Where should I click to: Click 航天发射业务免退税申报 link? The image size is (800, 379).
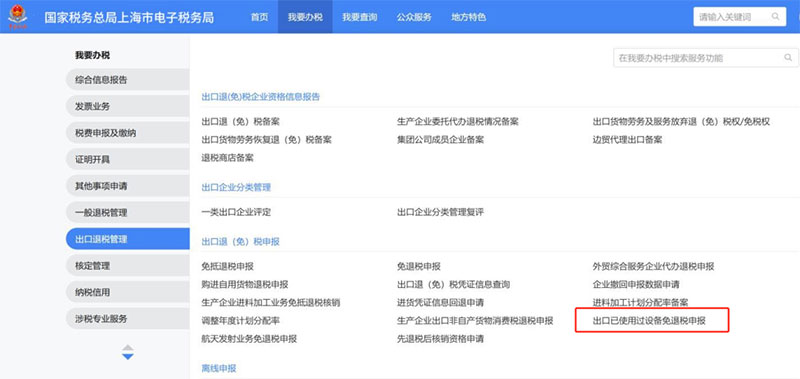(x=249, y=339)
